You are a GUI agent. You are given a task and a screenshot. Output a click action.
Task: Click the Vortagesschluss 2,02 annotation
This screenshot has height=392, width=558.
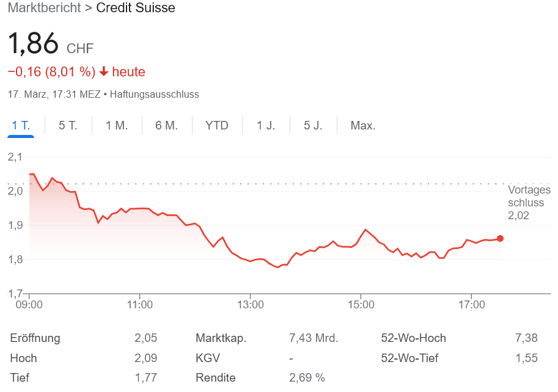tap(529, 200)
